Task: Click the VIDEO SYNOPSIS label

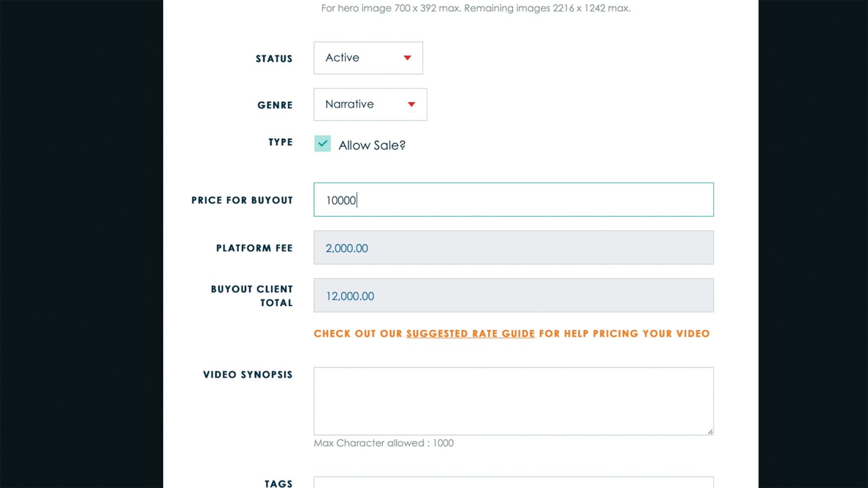Action: [x=247, y=375]
